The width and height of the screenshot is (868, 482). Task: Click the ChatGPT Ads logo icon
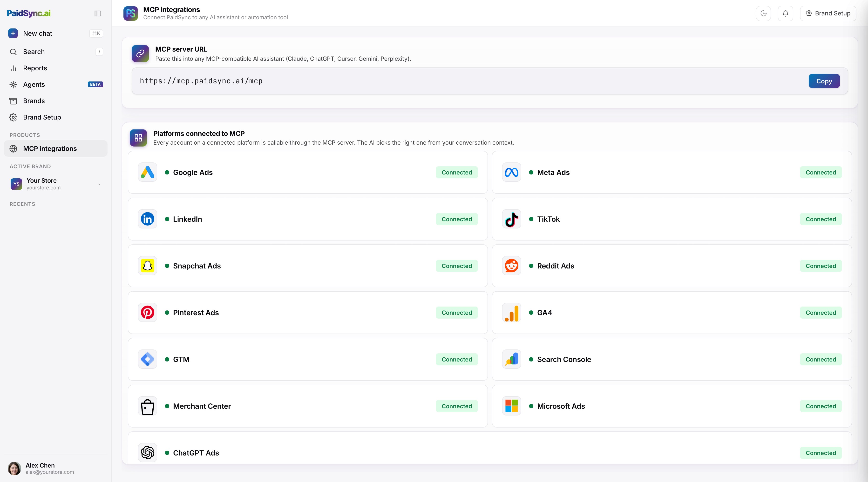tap(148, 453)
